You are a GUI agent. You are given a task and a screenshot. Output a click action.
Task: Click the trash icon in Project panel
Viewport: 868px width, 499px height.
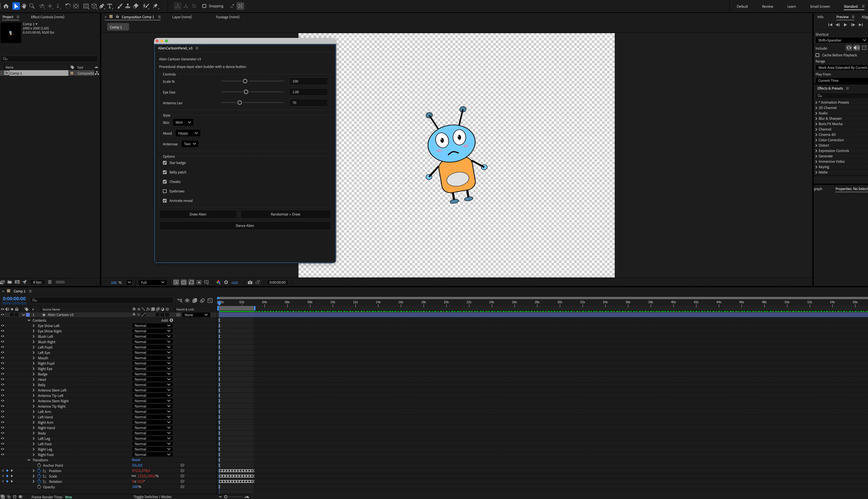[50, 282]
